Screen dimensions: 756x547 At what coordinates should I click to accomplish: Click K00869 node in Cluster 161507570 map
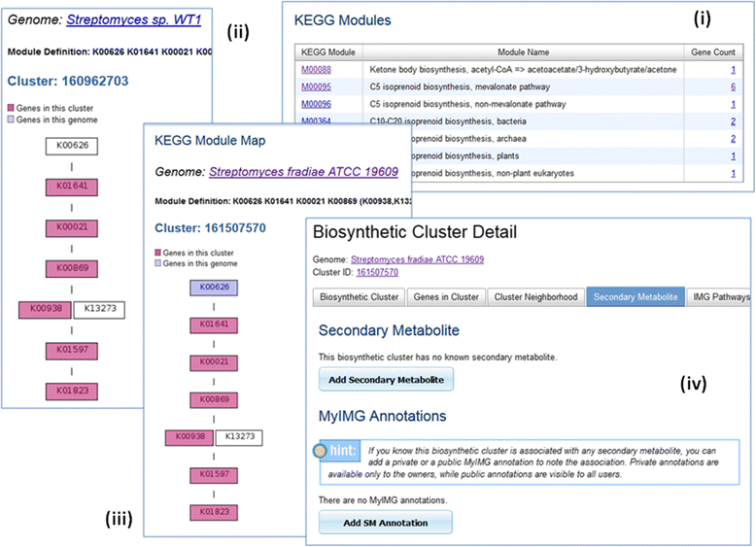tap(214, 400)
